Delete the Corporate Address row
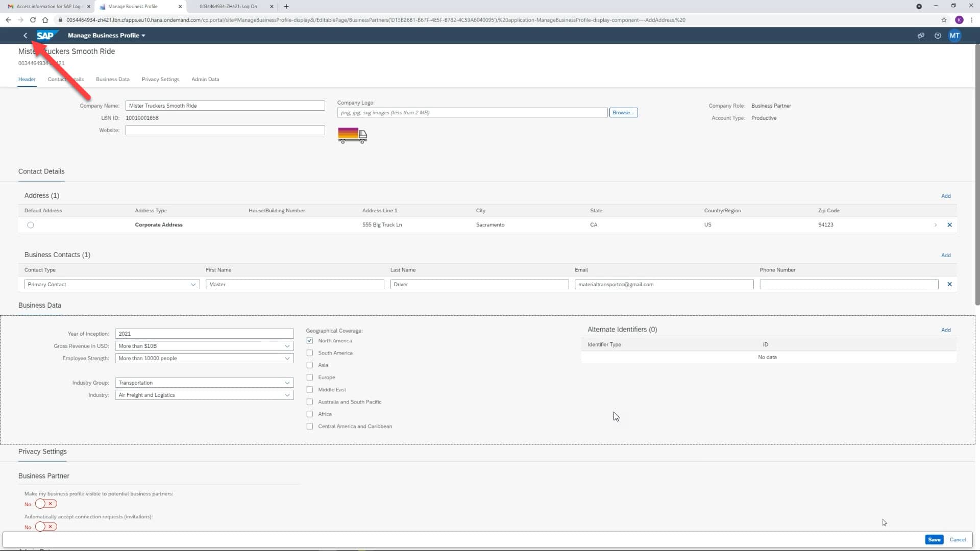This screenshot has height=551, width=980. click(x=949, y=225)
